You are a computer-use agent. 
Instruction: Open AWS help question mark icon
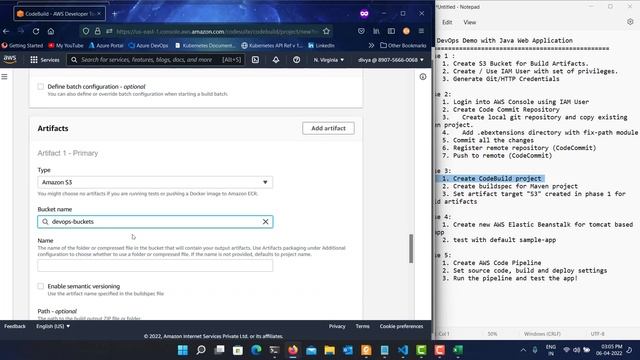(x=296, y=60)
